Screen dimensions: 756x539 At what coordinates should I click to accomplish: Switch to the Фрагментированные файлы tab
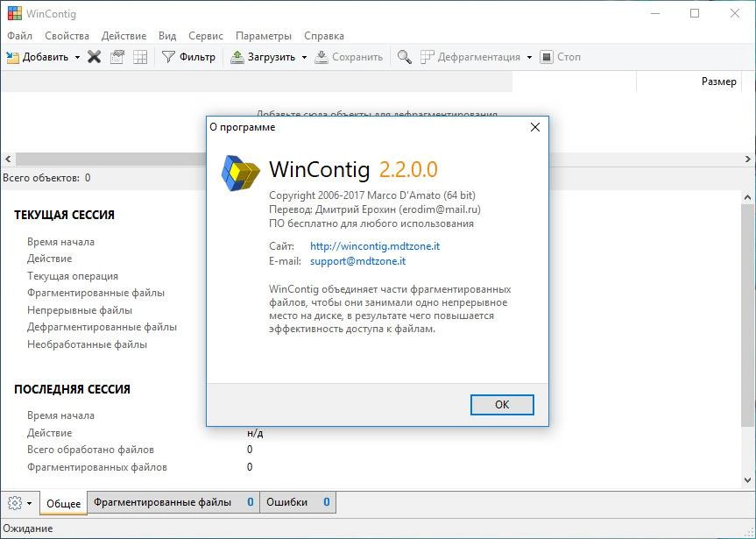pyautogui.click(x=173, y=502)
